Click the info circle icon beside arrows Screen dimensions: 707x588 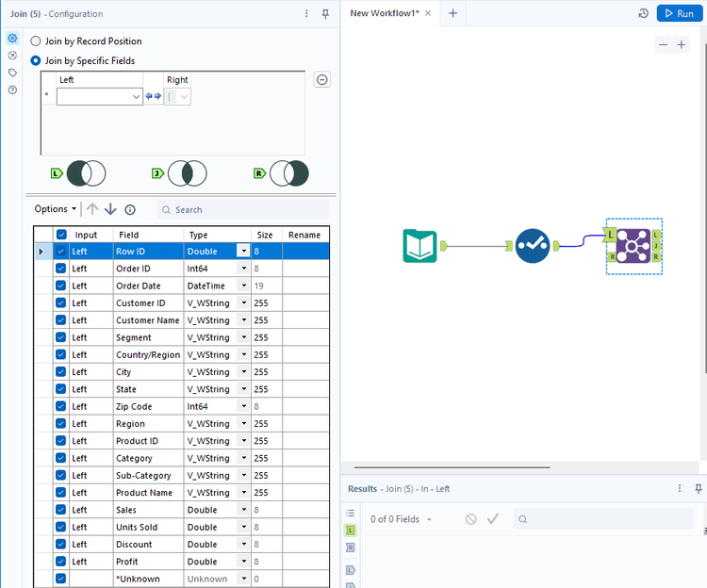[130, 209]
